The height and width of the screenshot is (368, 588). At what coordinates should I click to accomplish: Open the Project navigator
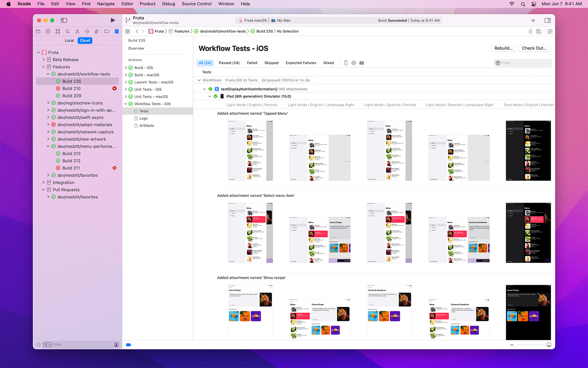[38, 31]
